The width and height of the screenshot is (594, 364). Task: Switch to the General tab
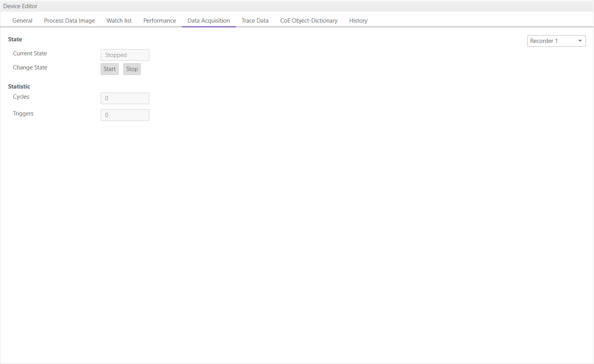[x=22, y=20]
